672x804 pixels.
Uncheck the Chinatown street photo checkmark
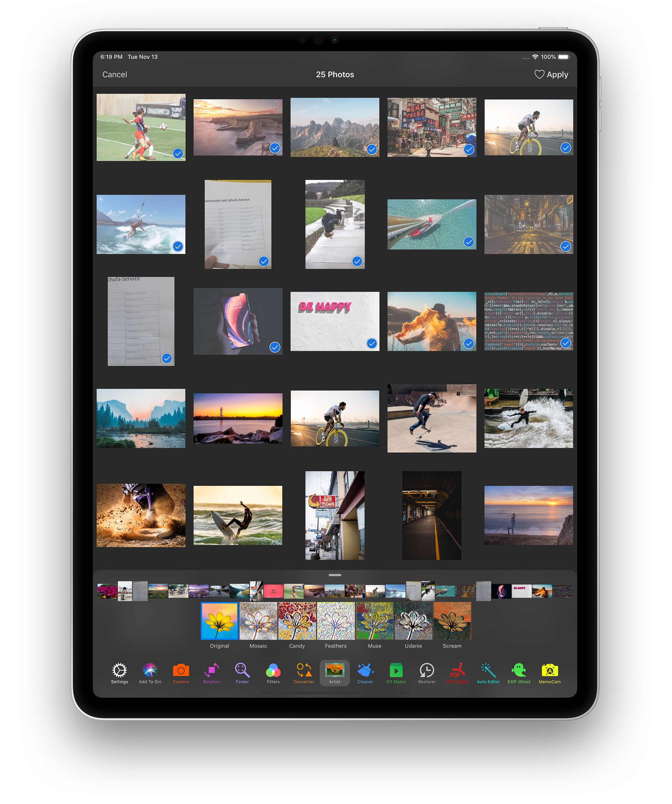coord(469,149)
